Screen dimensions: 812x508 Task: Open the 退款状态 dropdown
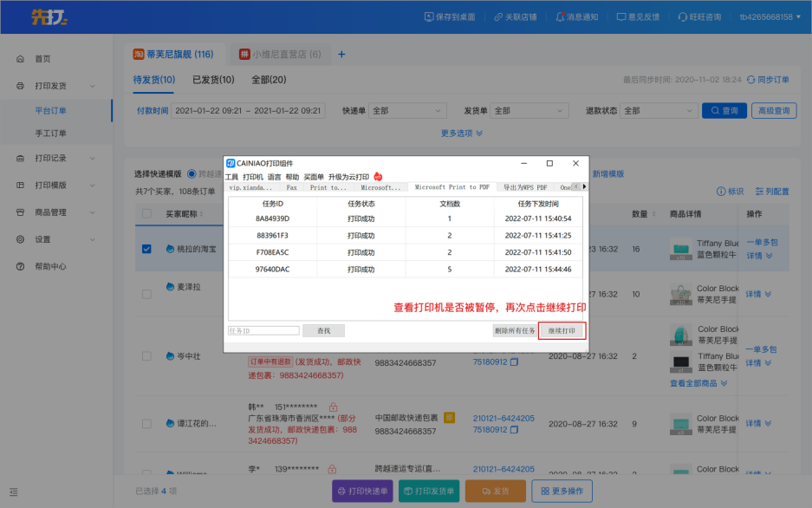[659, 111]
